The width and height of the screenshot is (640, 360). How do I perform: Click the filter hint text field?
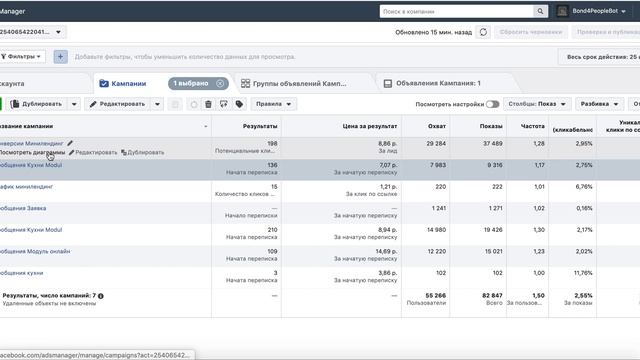click(185, 57)
